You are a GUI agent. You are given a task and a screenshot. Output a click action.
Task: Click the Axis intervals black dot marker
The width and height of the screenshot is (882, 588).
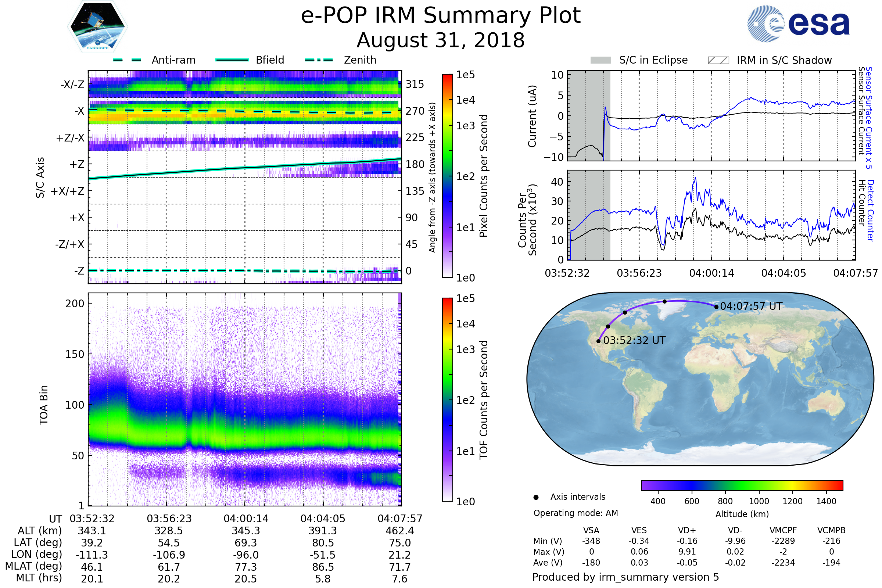[x=536, y=498]
